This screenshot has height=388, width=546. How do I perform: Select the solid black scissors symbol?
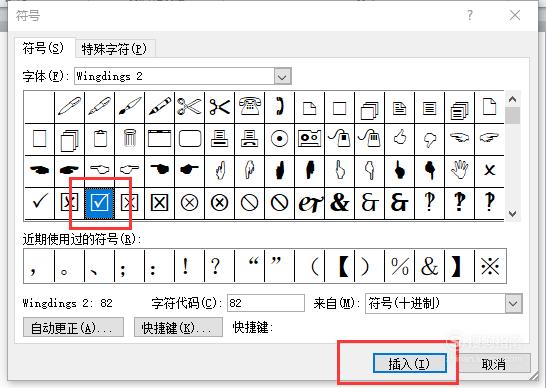coord(219,107)
